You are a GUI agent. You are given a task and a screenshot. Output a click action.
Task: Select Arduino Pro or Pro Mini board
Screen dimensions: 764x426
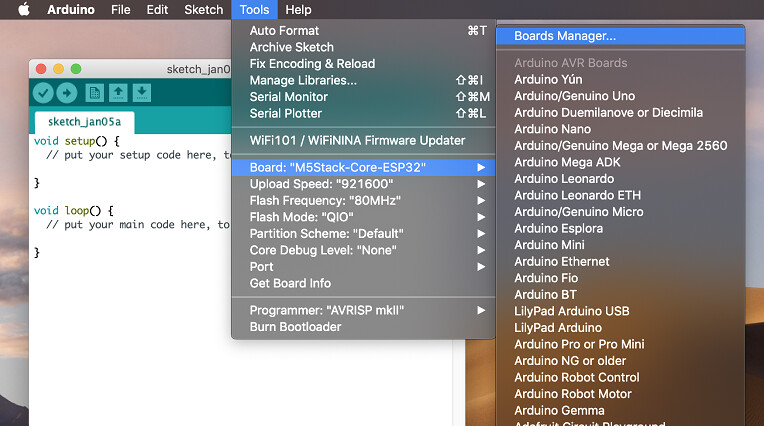pos(620,345)
